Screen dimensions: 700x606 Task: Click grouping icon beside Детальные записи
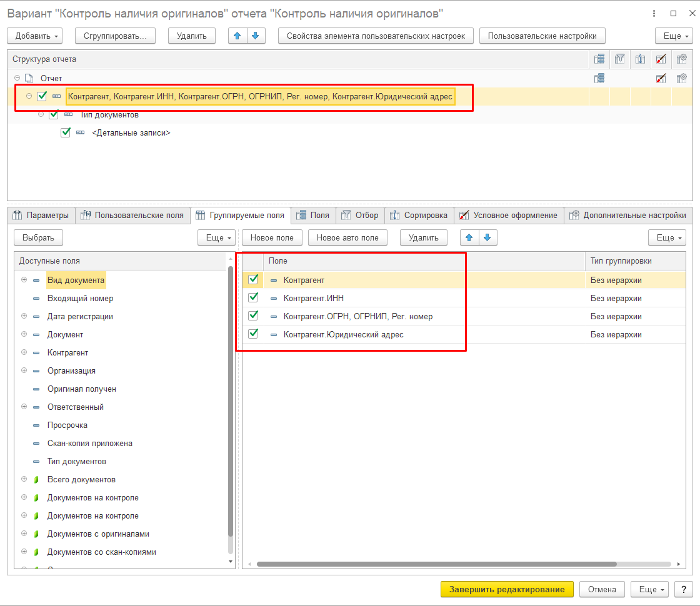(81, 132)
